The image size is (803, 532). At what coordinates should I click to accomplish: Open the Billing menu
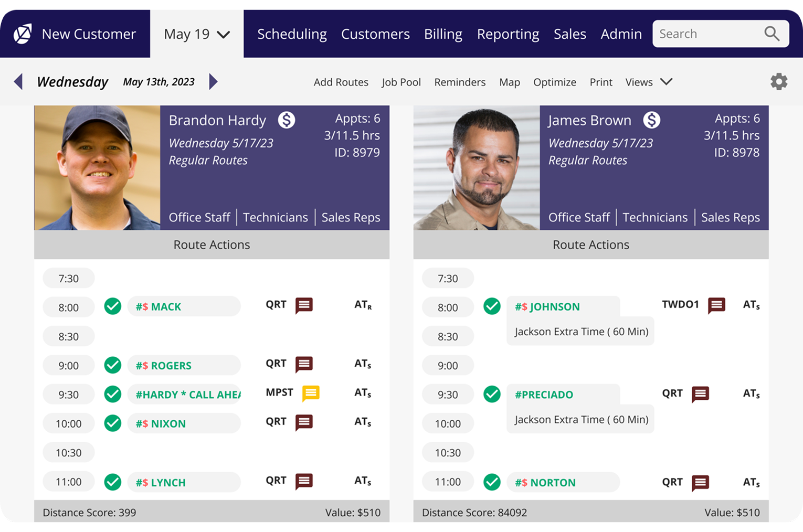click(x=443, y=34)
